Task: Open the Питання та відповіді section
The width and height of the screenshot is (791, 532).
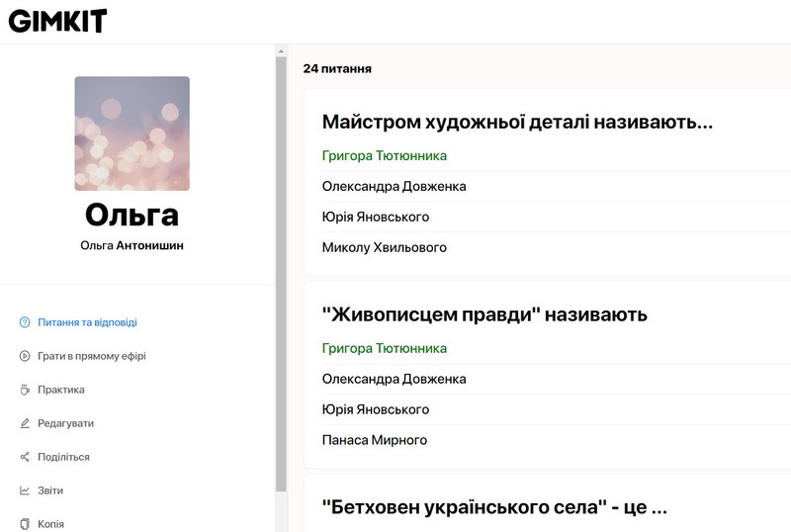Action: coord(87,322)
